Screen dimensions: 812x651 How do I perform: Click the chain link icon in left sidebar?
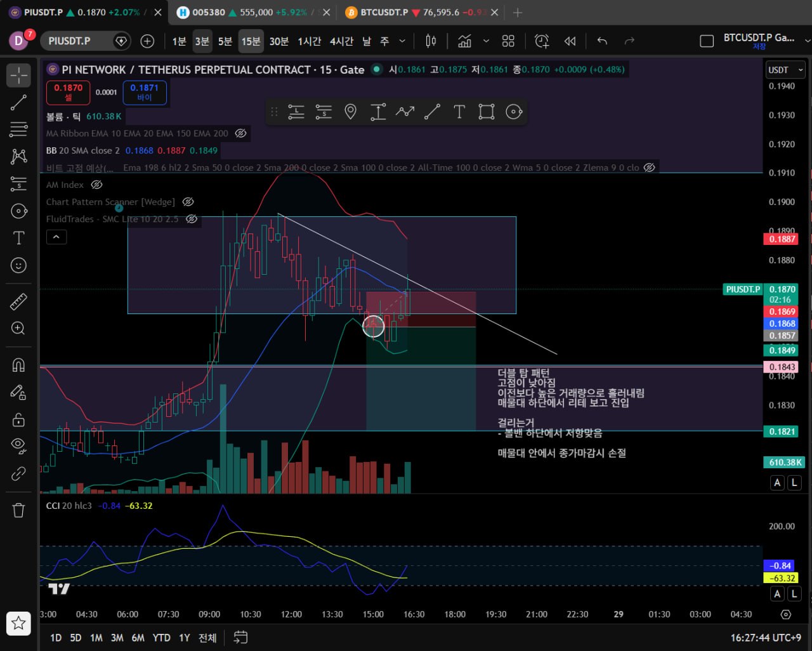(x=18, y=473)
